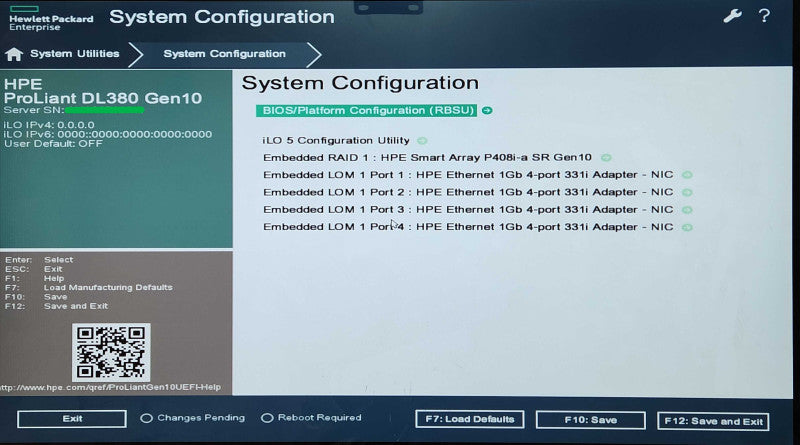Click the System Configuration page heading

[360, 83]
